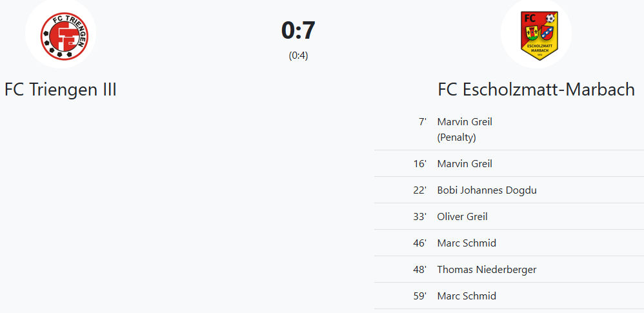Viewport: 644px width, 313px height.
Task: Click the (0:4) halftime score
Action: click(x=298, y=56)
